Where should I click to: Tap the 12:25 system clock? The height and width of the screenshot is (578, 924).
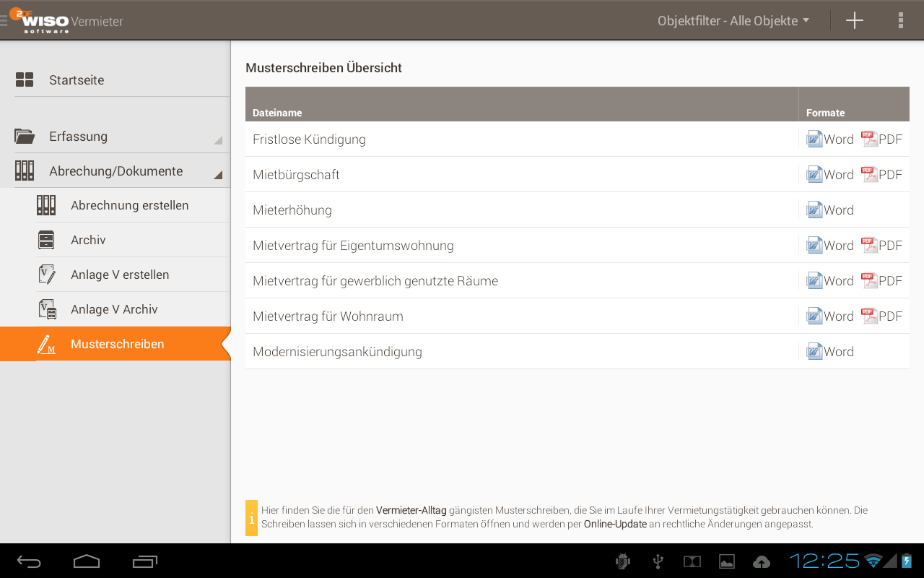pos(824,561)
